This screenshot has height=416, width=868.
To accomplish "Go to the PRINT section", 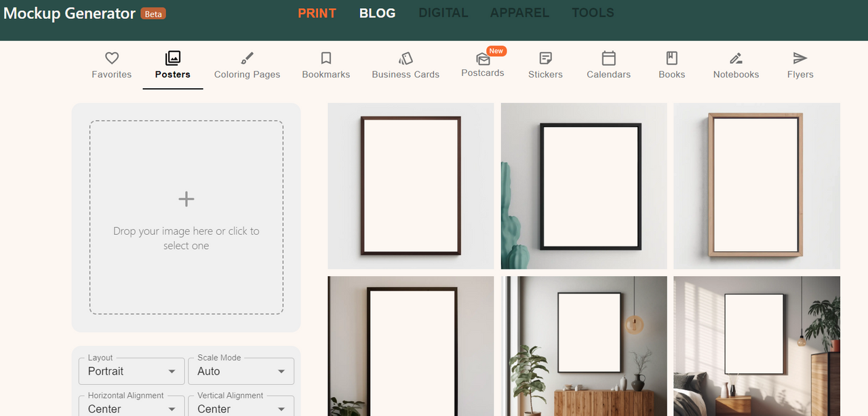I will pos(317,13).
